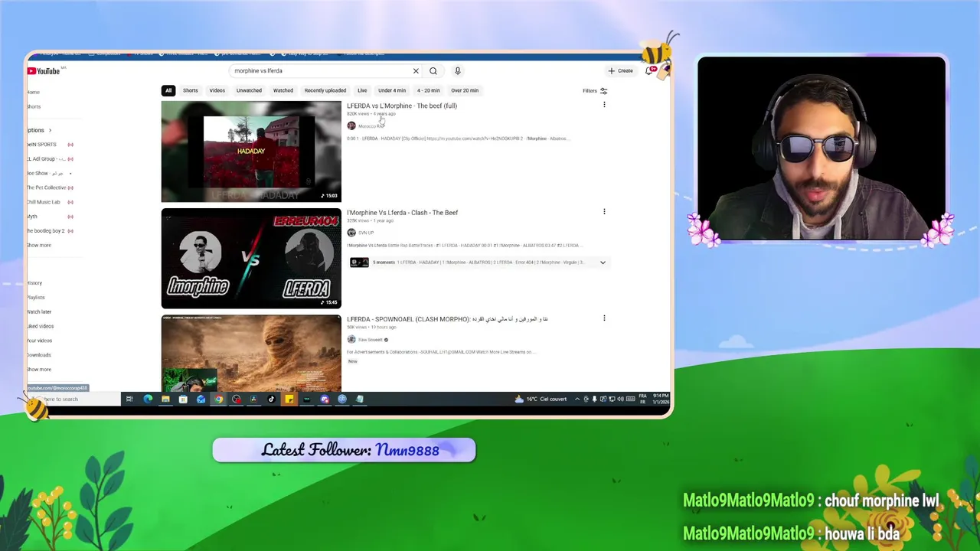The image size is (980, 551).
Task: Go to Shorts in the YouTube sidebar
Action: coord(34,106)
